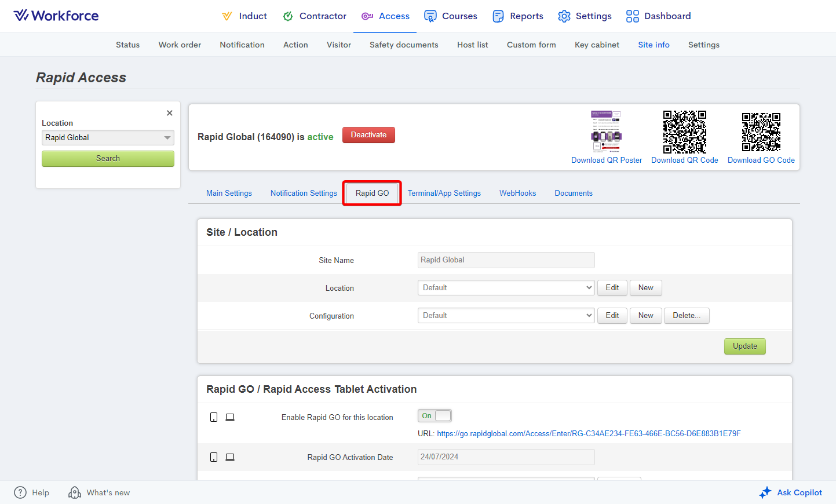Click the Induct icon in top navigation
The width and height of the screenshot is (836, 504).
pos(227,16)
